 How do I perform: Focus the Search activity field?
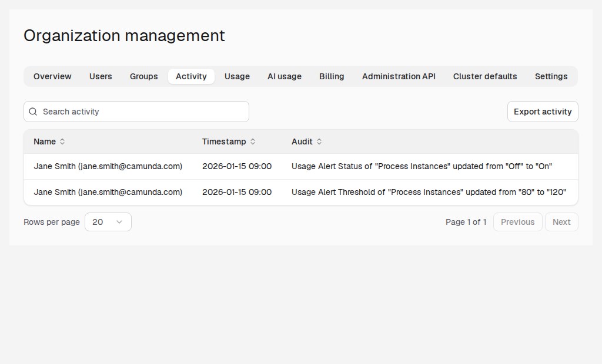click(136, 112)
